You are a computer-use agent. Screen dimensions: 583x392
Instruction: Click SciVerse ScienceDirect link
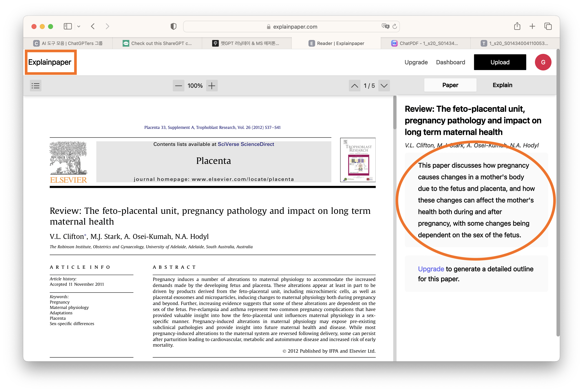click(x=246, y=144)
